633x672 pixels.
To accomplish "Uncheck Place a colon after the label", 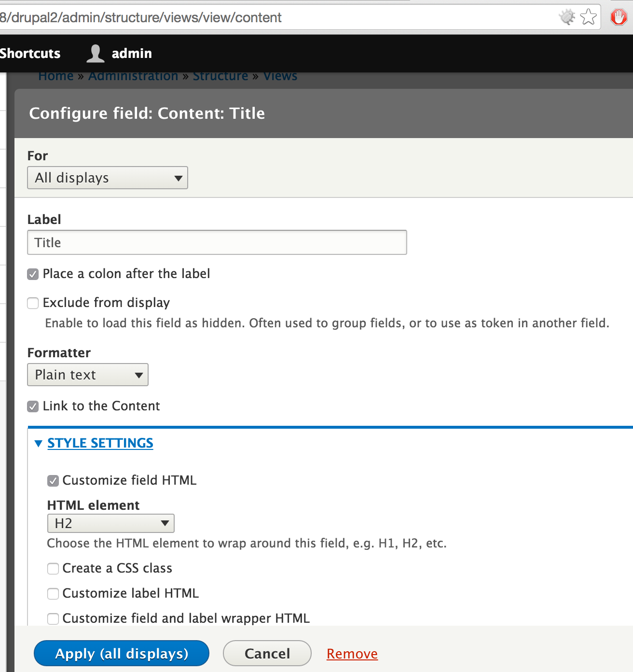I will click(x=32, y=274).
